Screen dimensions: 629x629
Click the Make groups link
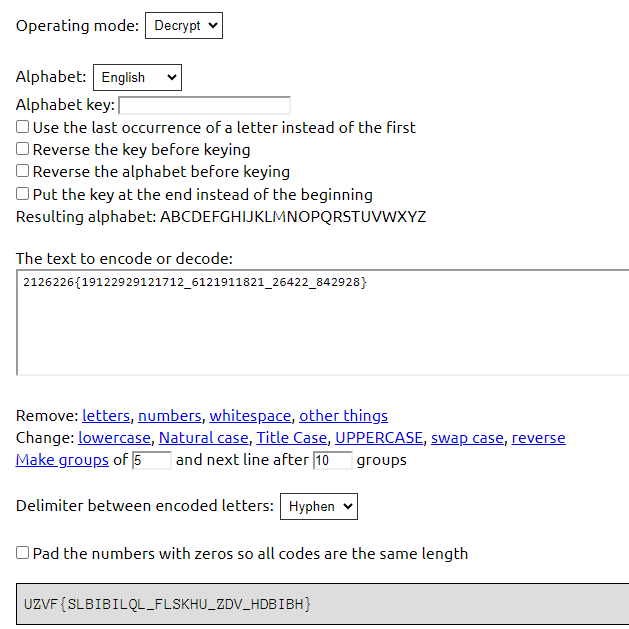coord(62,460)
